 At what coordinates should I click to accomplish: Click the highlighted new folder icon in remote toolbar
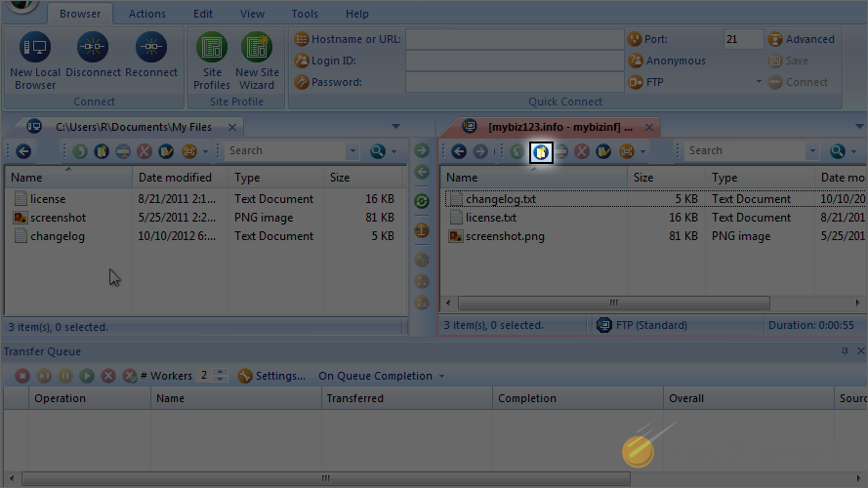tap(541, 151)
